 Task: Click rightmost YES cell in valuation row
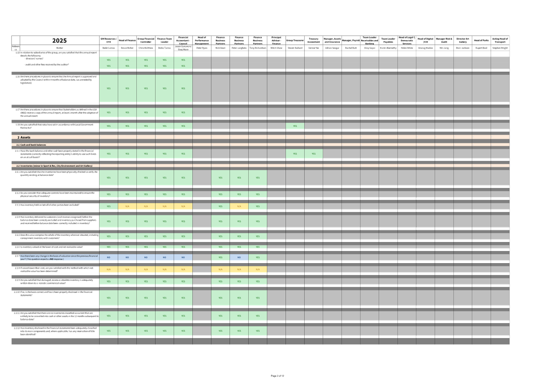(x=258, y=257)
